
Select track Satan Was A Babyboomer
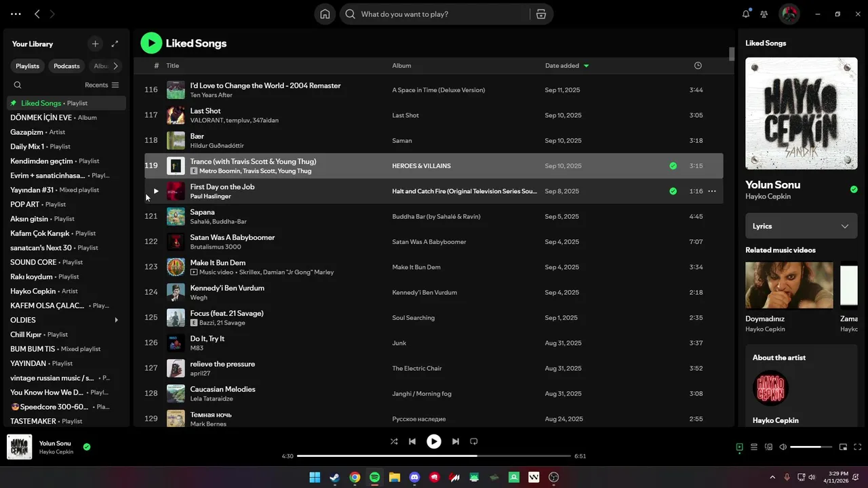click(433, 242)
